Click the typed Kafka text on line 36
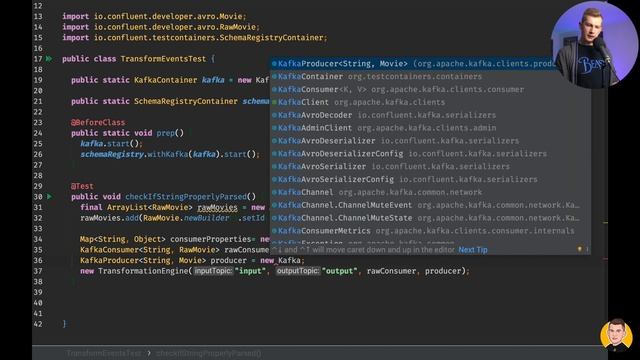The image size is (640, 360). point(289,260)
